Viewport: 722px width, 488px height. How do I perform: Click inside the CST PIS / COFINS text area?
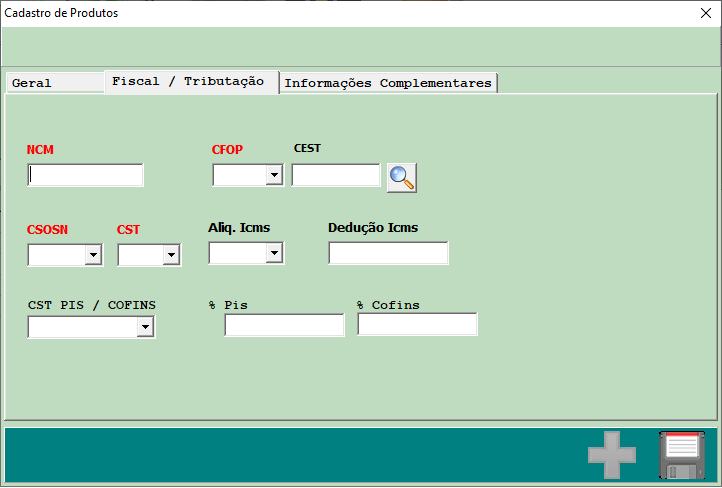coord(82,327)
